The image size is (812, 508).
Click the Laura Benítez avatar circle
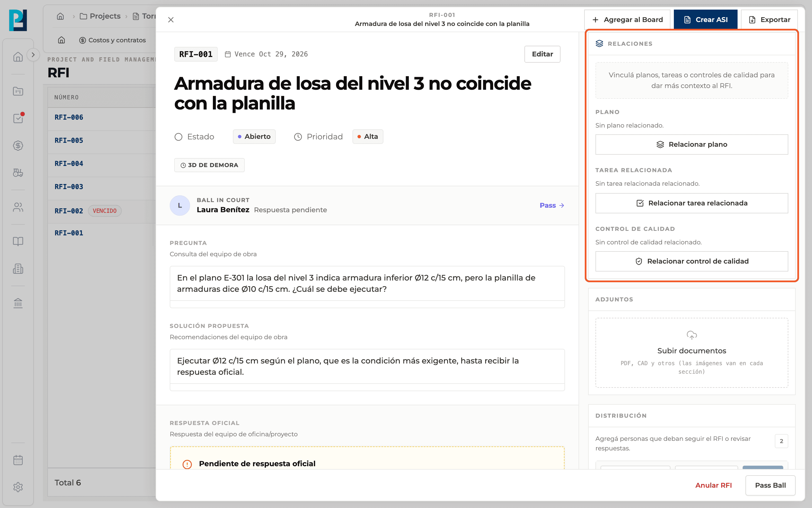(x=180, y=205)
